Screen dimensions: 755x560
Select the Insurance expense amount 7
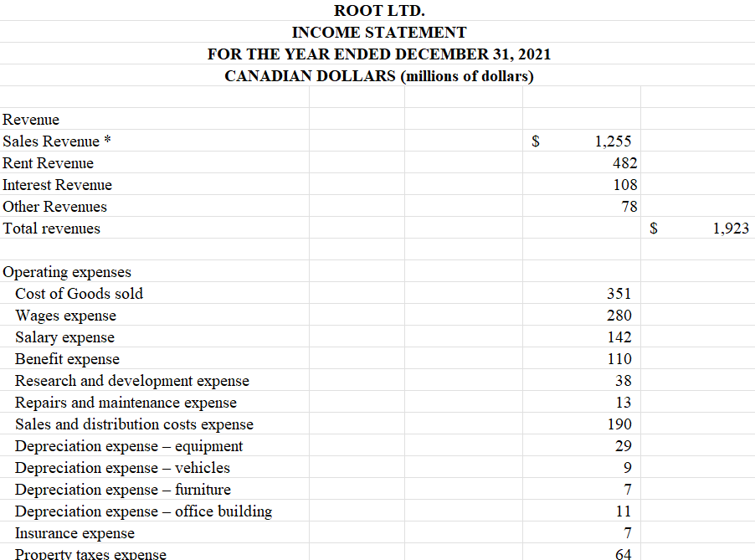tap(624, 532)
